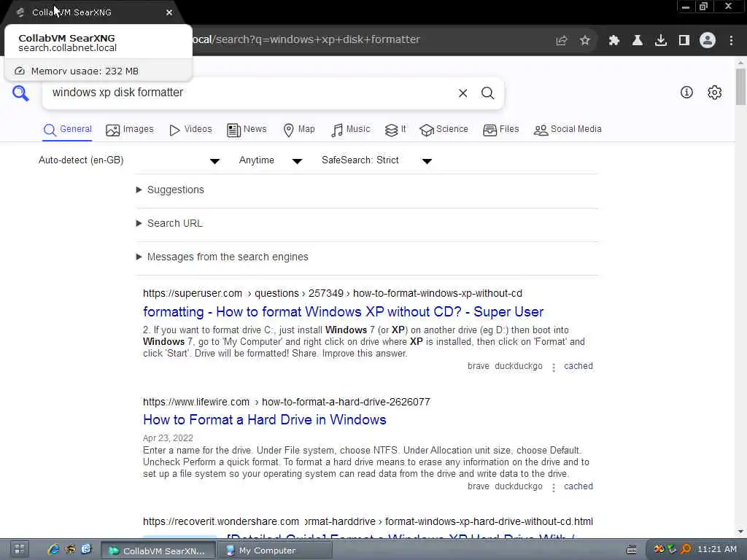Image resolution: width=747 pixels, height=560 pixels.
Task: Click the browser address bar URL
Action: tap(307, 40)
